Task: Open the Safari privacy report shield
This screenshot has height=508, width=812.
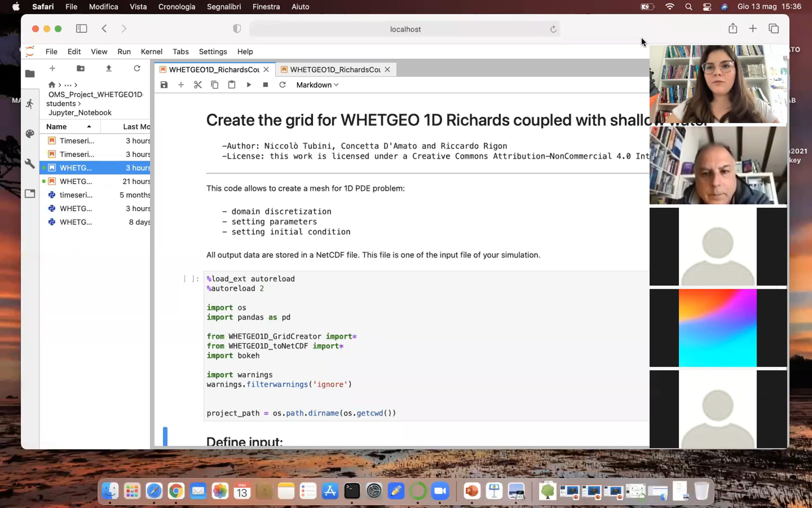Action: click(237, 29)
